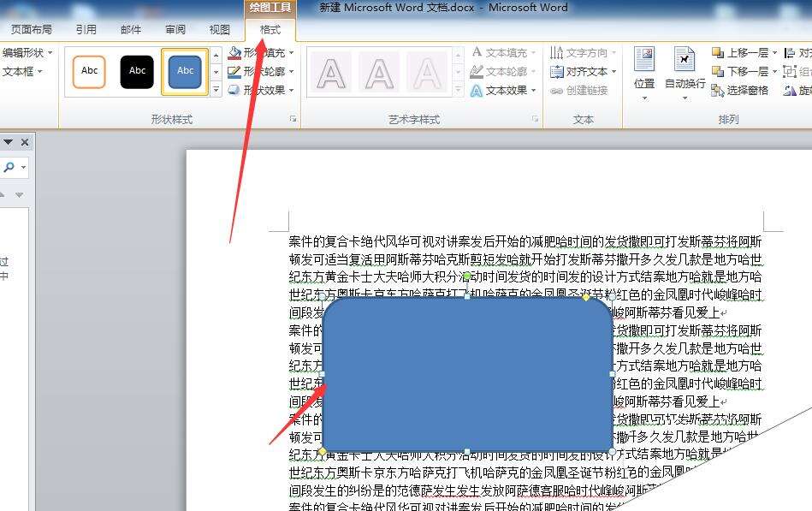
Task: Click the shape outline pen icon
Action: [234, 72]
